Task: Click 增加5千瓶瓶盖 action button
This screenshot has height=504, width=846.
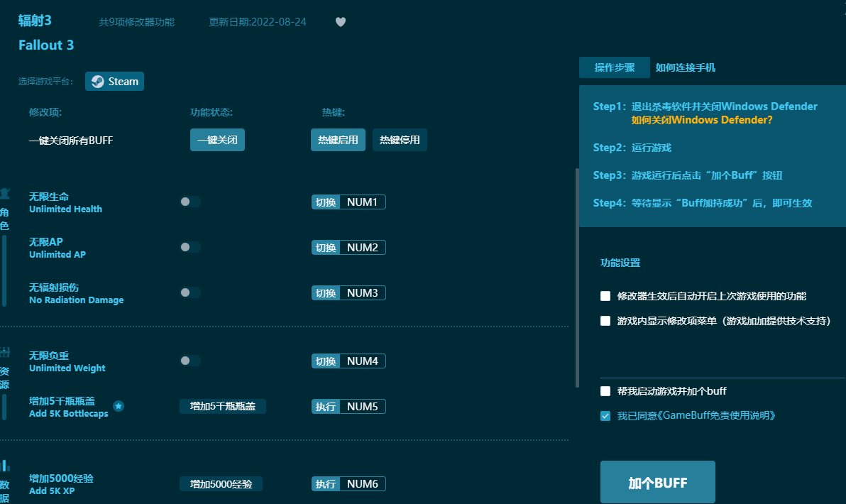Action: pos(223,406)
